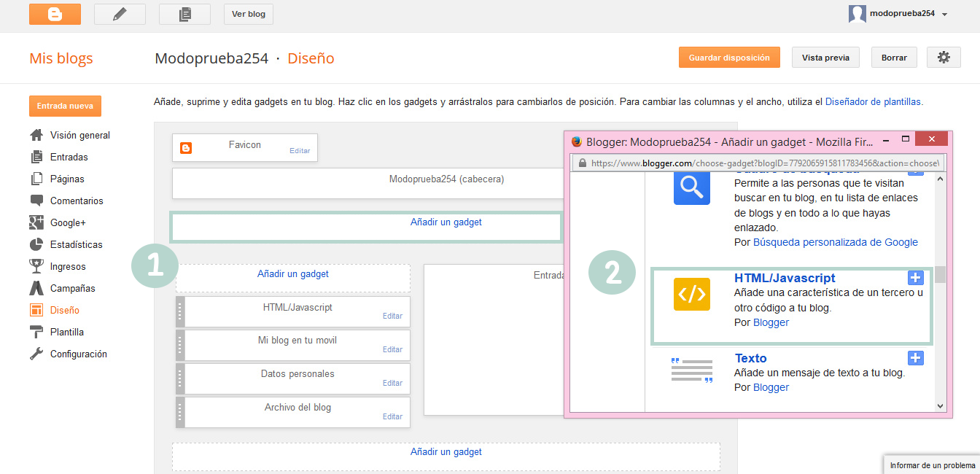Image resolution: width=980 pixels, height=474 pixels.
Task: Click Editar on Datos personales gadget
Action: [392, 384]
